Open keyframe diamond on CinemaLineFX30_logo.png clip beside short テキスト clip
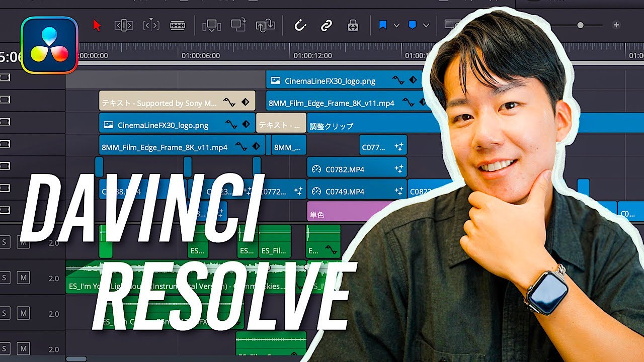The image size is (644, 362). [x=246, y=125]
